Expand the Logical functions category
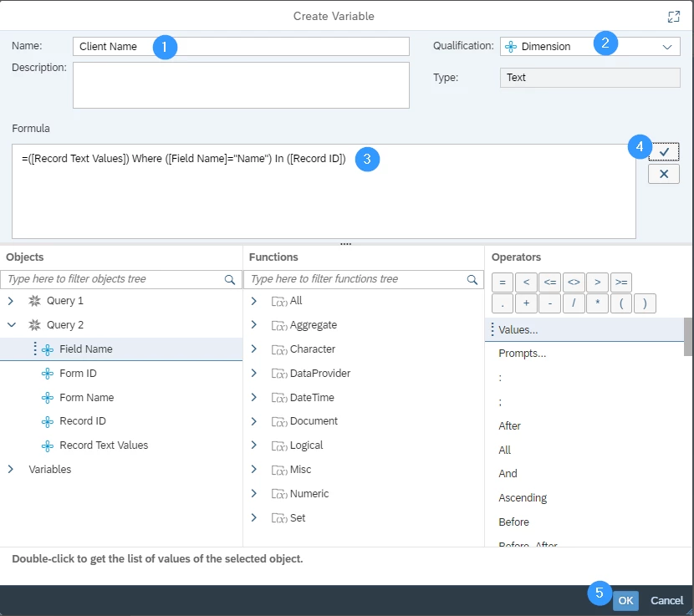 click(x=253, y=445)
